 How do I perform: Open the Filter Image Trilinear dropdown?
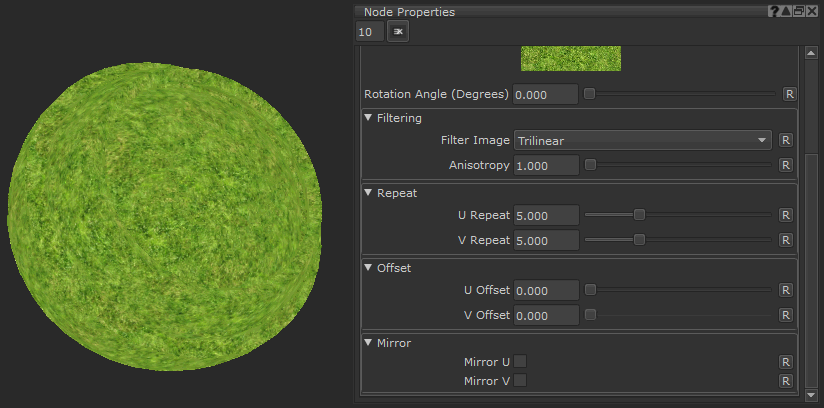click(x=644, y=141)
